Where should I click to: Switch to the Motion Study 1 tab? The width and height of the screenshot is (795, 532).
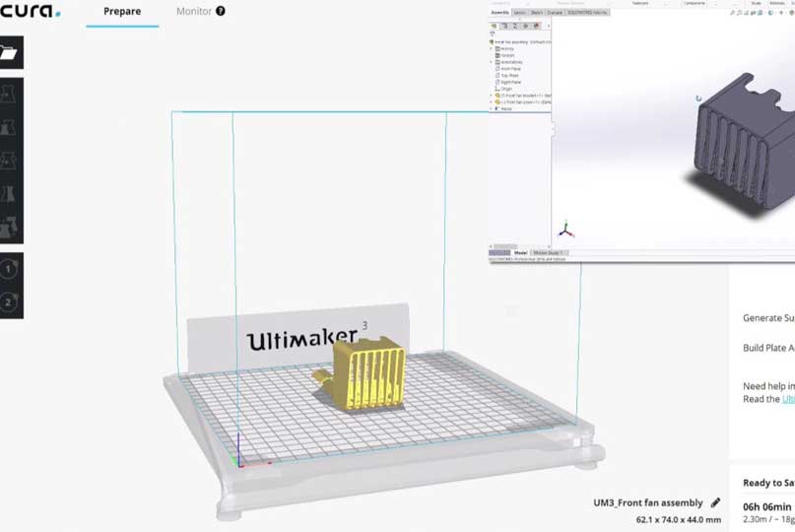coord(550,252)
